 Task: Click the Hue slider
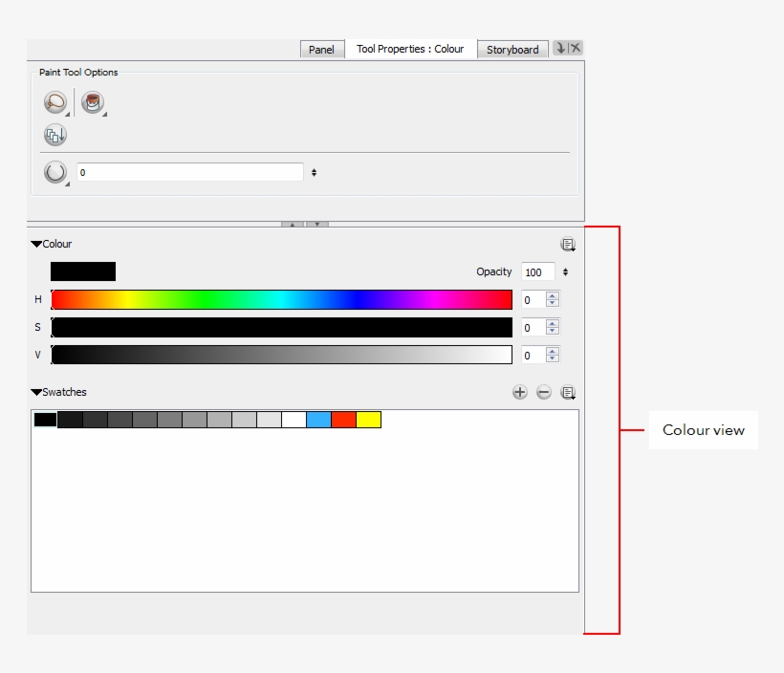pyautogui.click(x=282, y=299)
